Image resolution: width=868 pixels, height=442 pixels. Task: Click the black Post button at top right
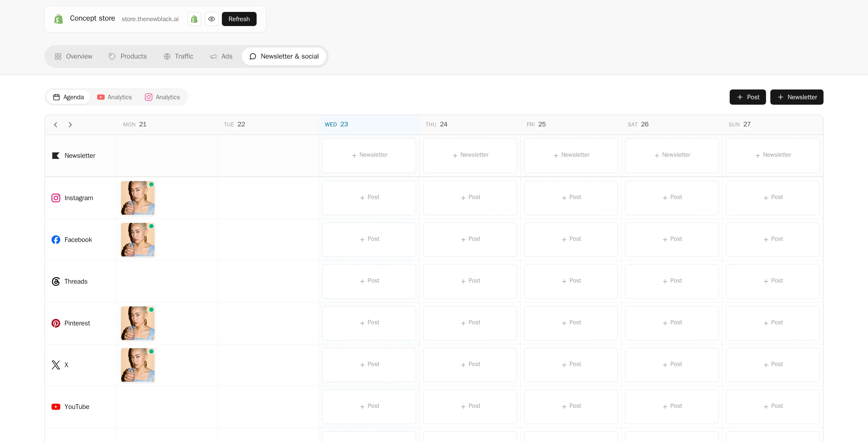coord(748,97)
